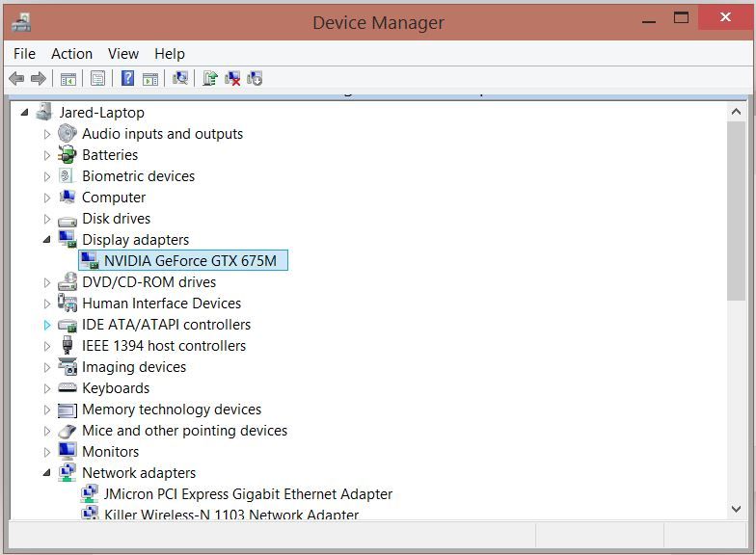Click the Help question mark toolbar icon
The image size is (756, 555).
127,78
